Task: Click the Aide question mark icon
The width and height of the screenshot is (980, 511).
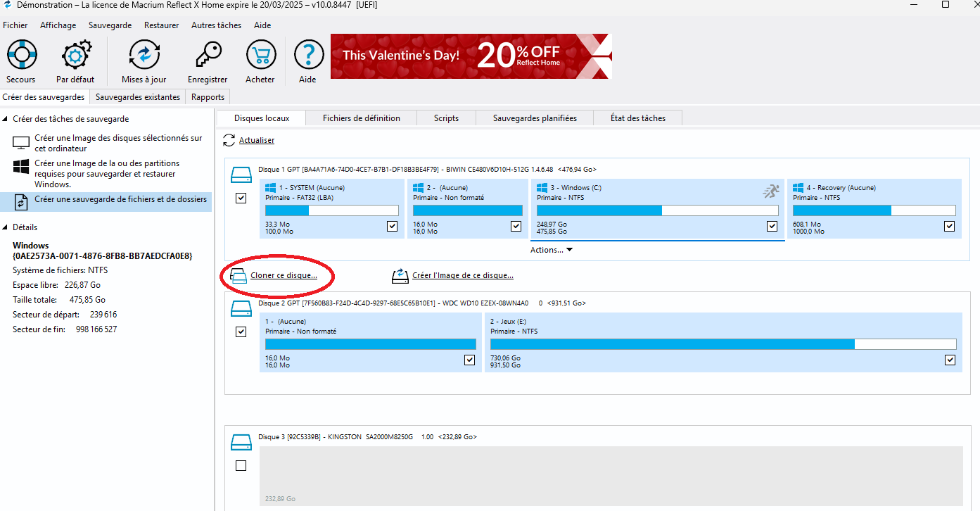Action: [x=308, y=56]
